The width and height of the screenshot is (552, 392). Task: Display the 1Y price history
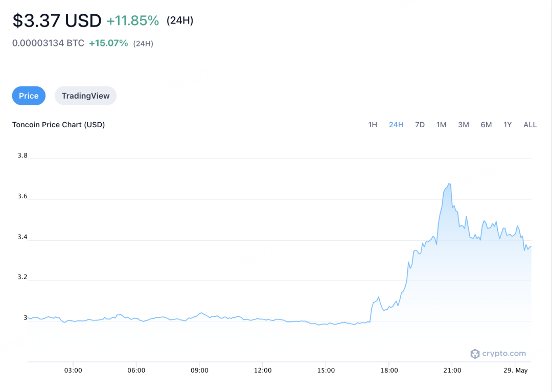click(508, 125)
